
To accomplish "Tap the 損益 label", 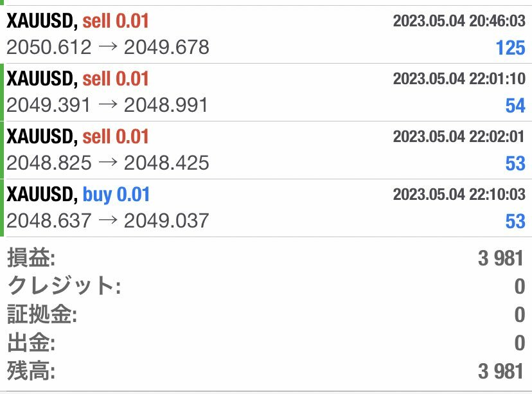I will 31,258.
